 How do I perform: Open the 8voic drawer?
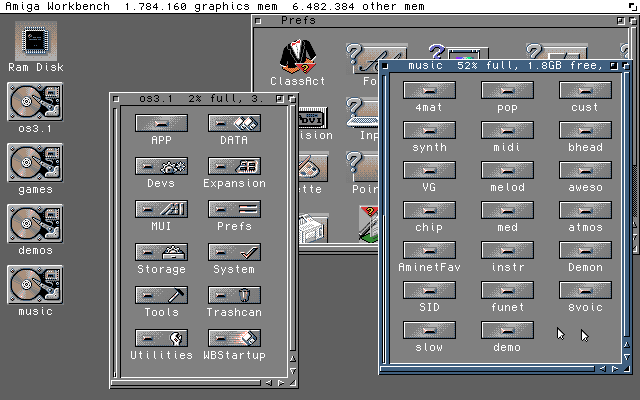click(585, 290)
